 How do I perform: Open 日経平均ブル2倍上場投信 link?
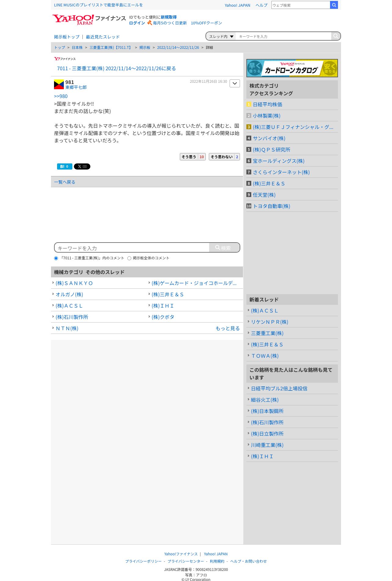pyautogui.click(x=279, y=389)
